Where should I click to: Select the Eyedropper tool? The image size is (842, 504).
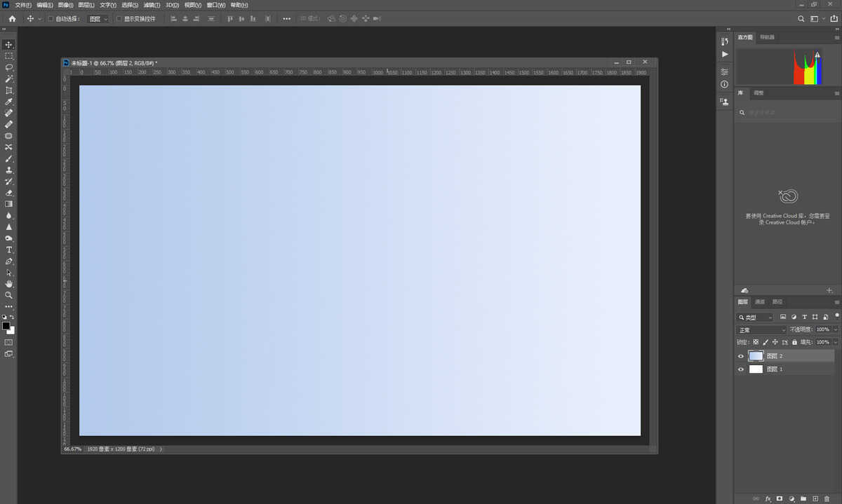pyautogui.click(x=9, y=102)
